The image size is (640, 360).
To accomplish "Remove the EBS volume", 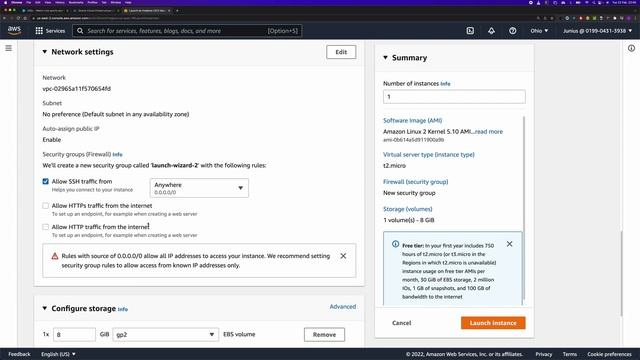I will pos(324,334).
